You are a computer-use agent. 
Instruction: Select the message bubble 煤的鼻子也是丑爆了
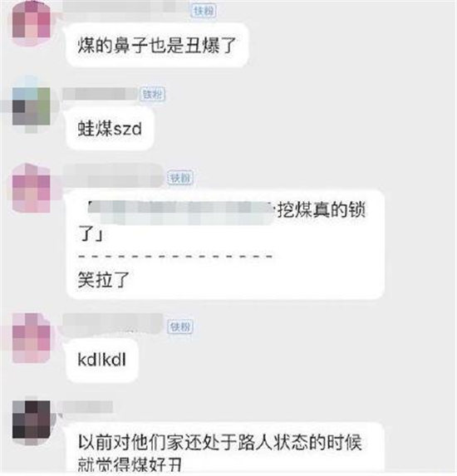[x=157, y=45]
